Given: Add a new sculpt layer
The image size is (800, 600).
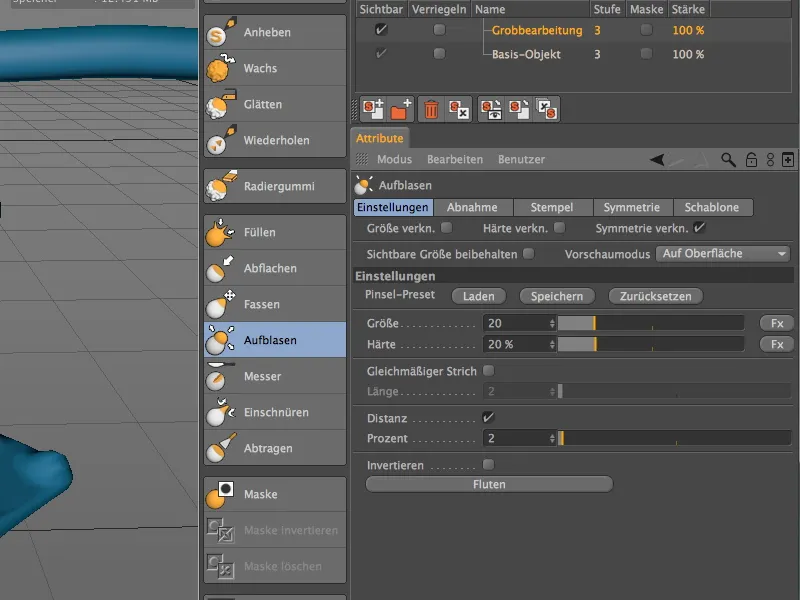Looking at the screenshot, I should pyautogui.click(x=373, y=109).
